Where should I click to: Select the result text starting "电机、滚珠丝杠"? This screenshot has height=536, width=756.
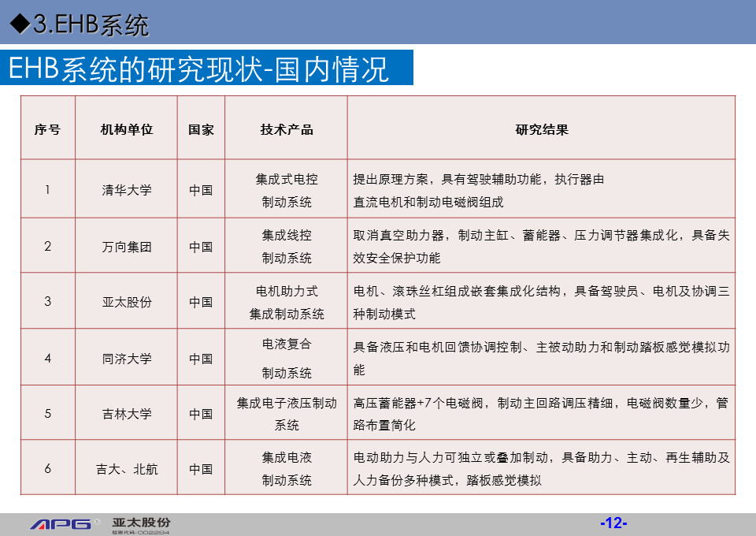click(541, 303)
